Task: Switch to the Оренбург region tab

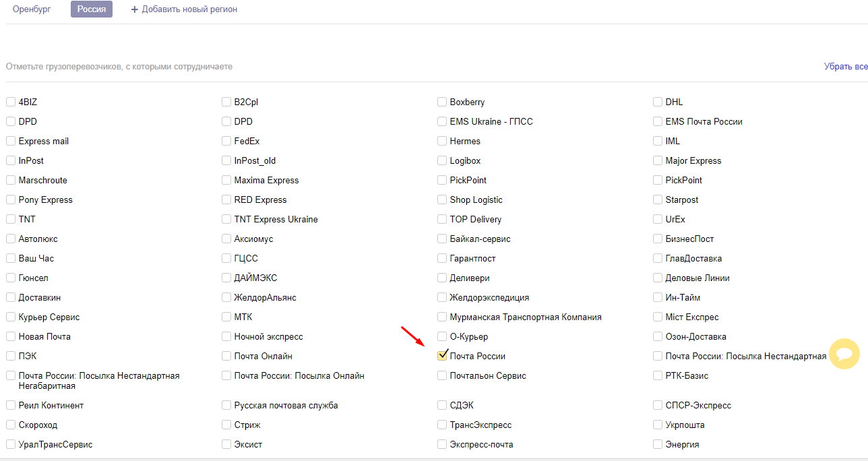Action: tap(32, 9)
